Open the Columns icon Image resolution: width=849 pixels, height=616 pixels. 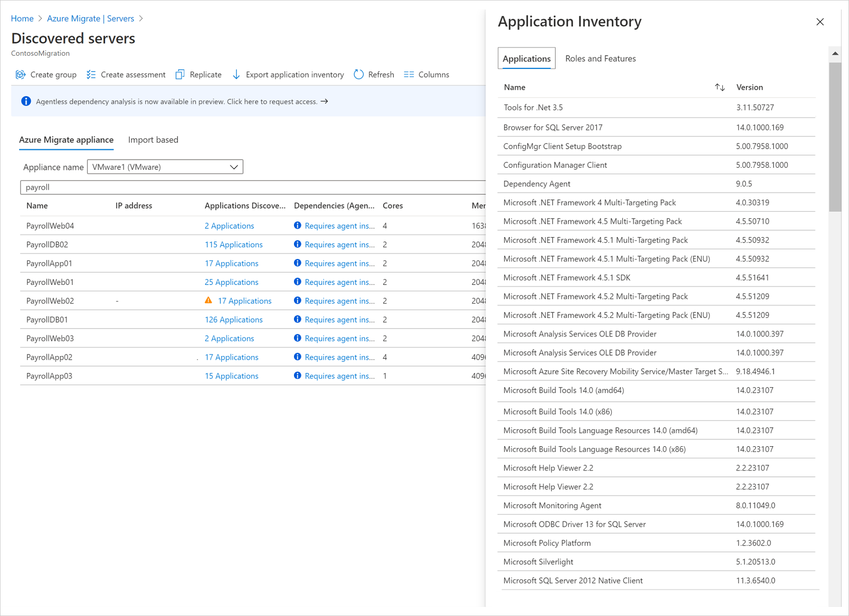(409, 74)
